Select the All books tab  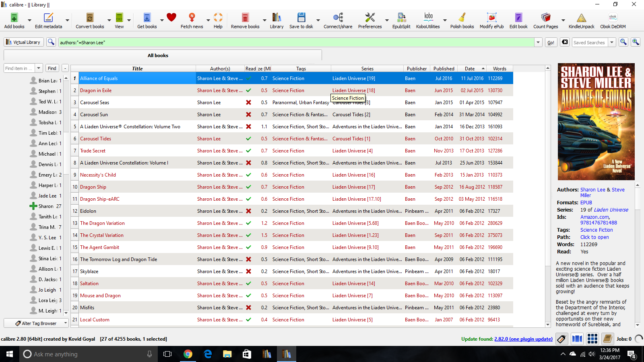[163, 56]
